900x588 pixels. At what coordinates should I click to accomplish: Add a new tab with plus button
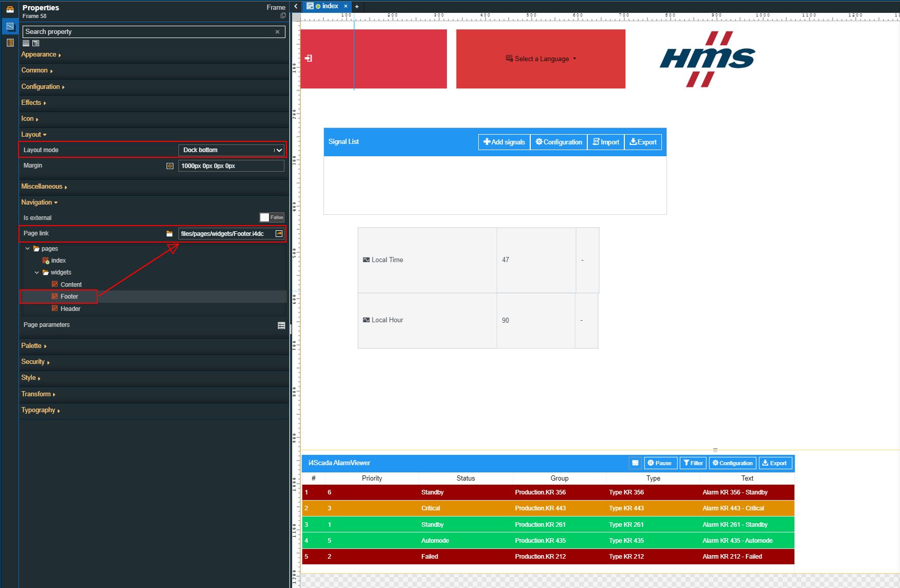pos(357,7)
